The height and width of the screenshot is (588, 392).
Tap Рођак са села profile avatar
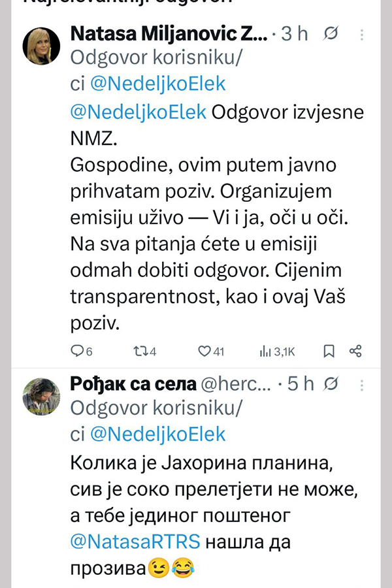pyautogui.click(x=42, y=396)
